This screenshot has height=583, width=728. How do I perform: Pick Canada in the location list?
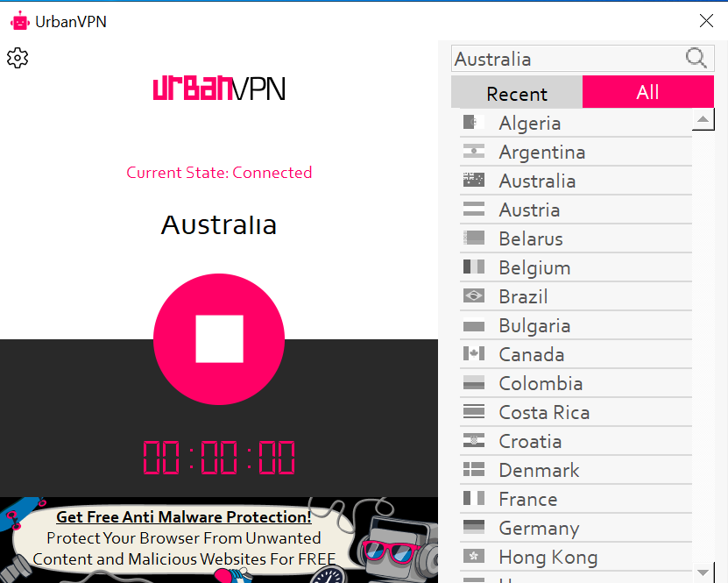(x=576, y=354)
